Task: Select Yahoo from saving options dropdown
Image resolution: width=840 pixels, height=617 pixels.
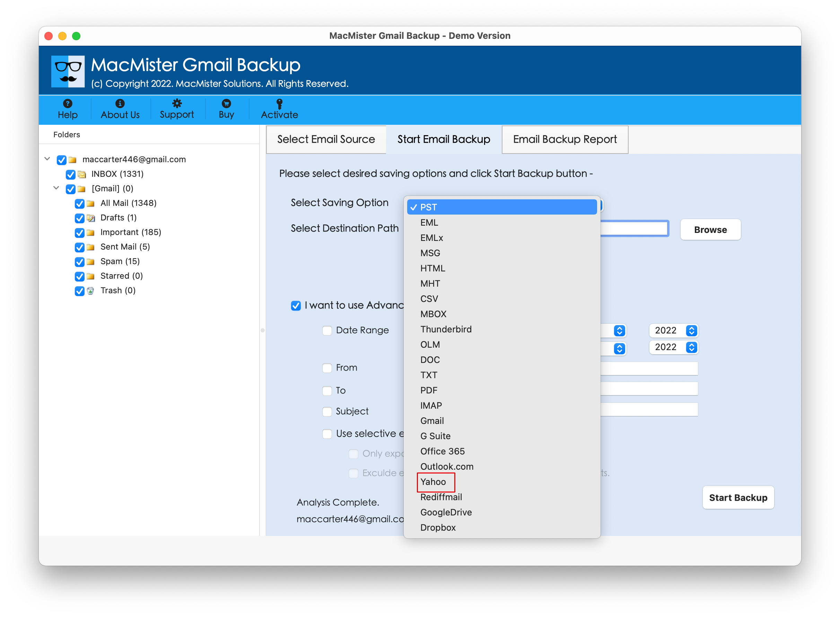Action: [433, 482]
